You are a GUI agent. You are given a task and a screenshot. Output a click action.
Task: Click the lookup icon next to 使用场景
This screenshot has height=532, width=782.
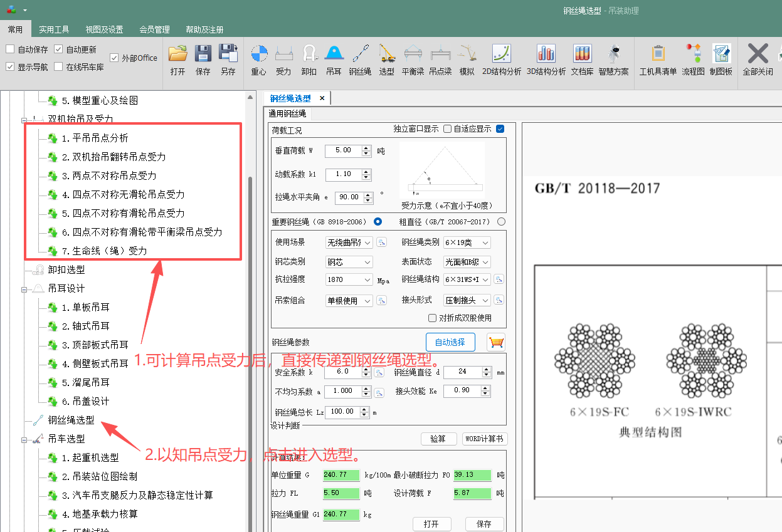381,243
